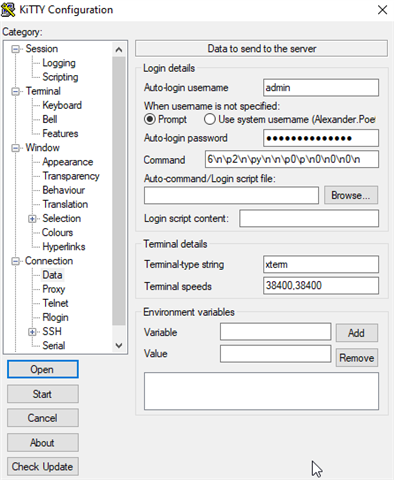
Task: Open Proxy settings
Action: (53, 289)
